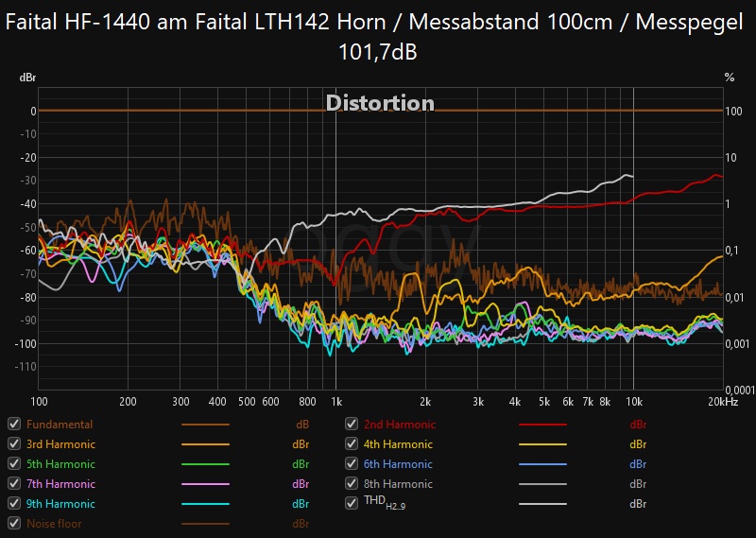This screenshot has width=756, height=538.
Task: Click the 2nd Harmonic row dBr unit
Action: 638,425
